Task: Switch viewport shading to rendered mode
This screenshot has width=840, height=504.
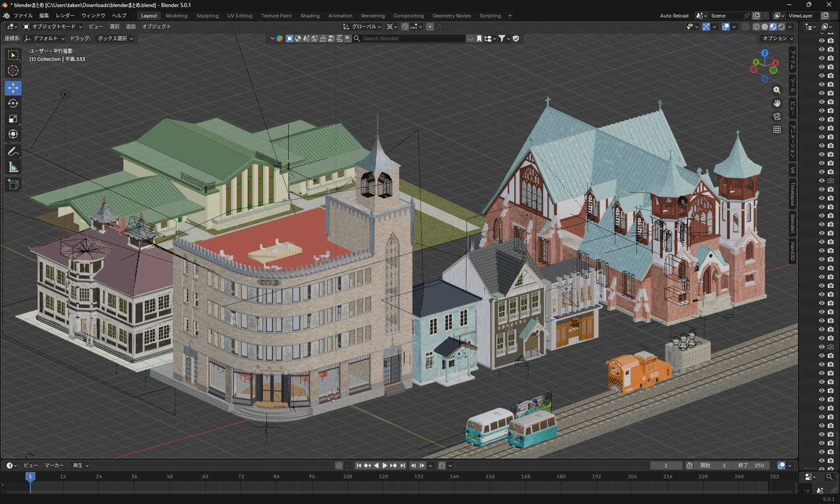Action: pos(781,27)
